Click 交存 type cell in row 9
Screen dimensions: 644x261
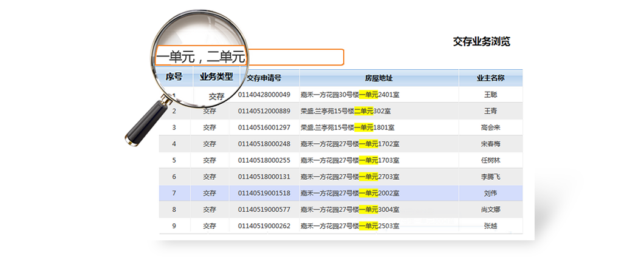pyautogui.click(x=210, y=226)
